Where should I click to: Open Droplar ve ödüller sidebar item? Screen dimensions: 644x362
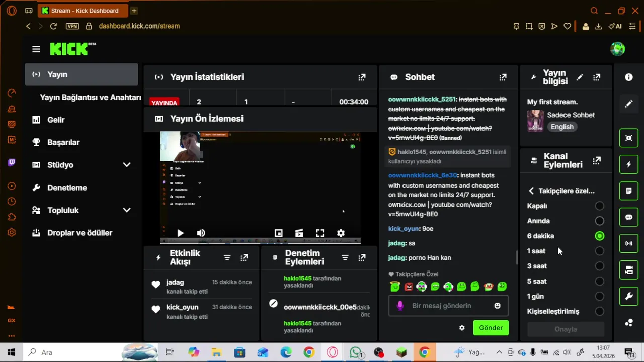coord(82,233)
